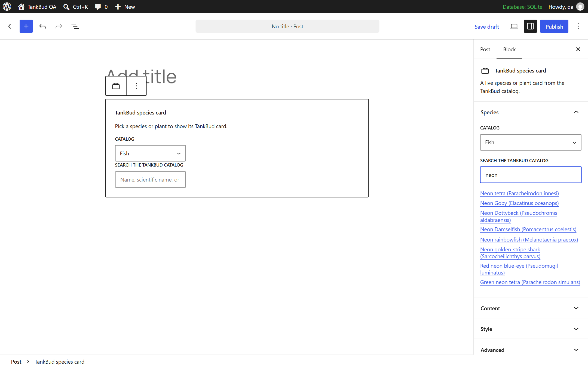Open the Catalog Fish dropdown inside block
The image size is (588, 368).
tap(150, 153)
